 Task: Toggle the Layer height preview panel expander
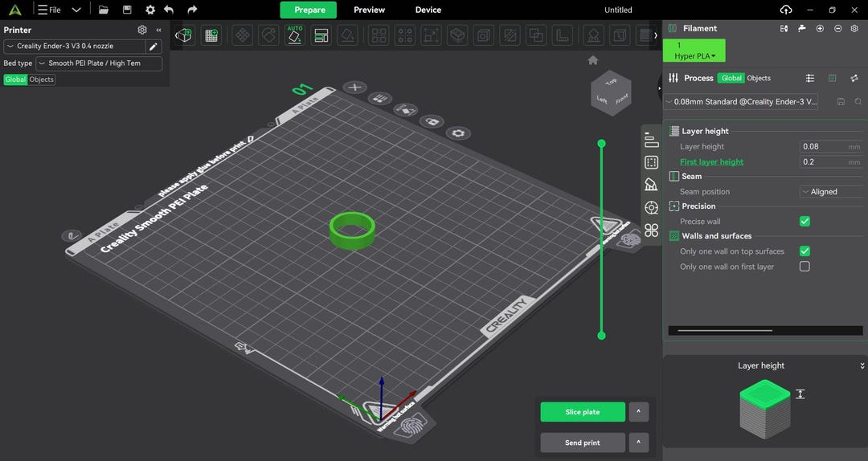(x=862, y=365)
